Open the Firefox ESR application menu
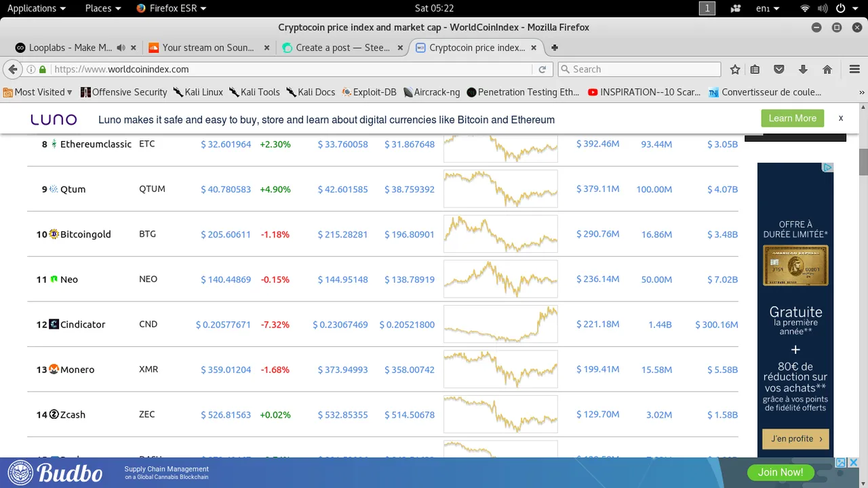The image size is (868, 488). coord(172,8)
